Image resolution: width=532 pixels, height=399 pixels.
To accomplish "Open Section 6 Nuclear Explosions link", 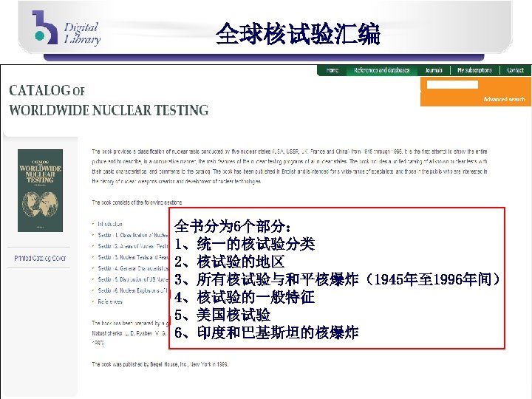I will [133, 291].
